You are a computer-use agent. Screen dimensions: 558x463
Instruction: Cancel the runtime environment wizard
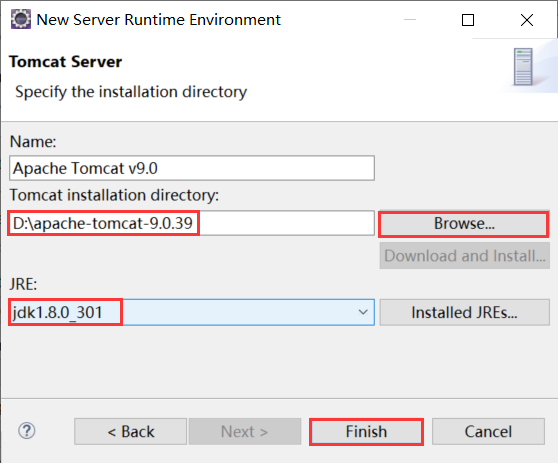pos(488,431)
